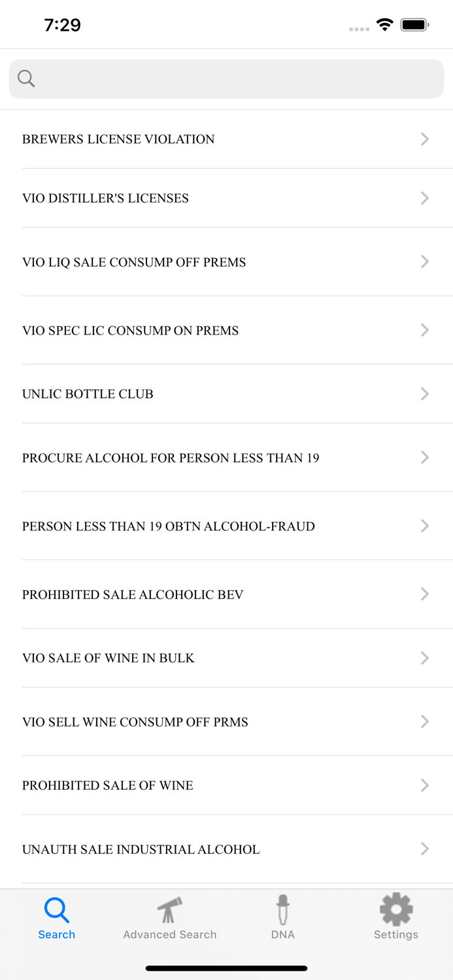Click chevron beside VIO SALE OF WINE IN BULK

[x=425, y=658]
